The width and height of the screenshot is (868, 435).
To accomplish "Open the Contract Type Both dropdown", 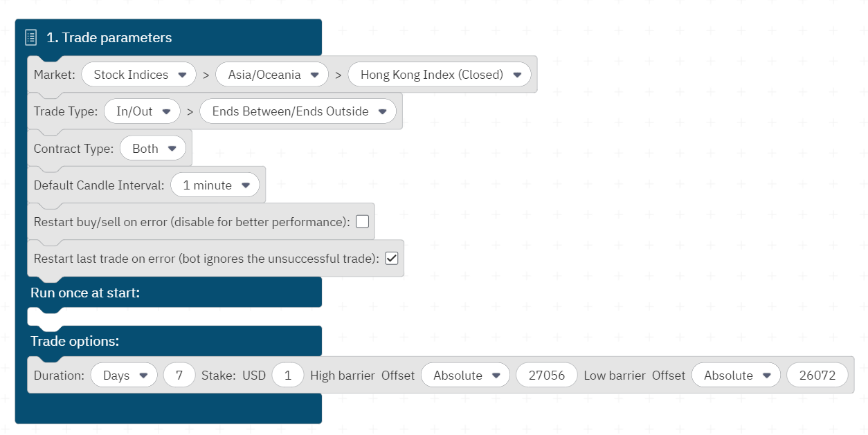I will [153, 149].
